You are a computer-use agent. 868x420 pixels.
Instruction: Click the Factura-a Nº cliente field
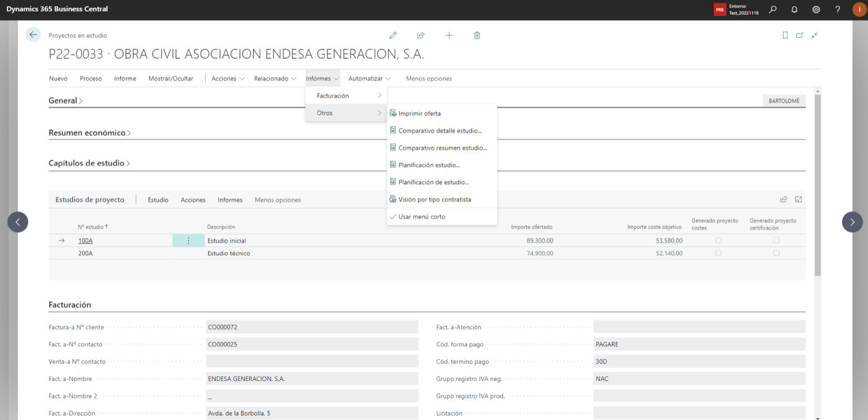pos(312,327)
